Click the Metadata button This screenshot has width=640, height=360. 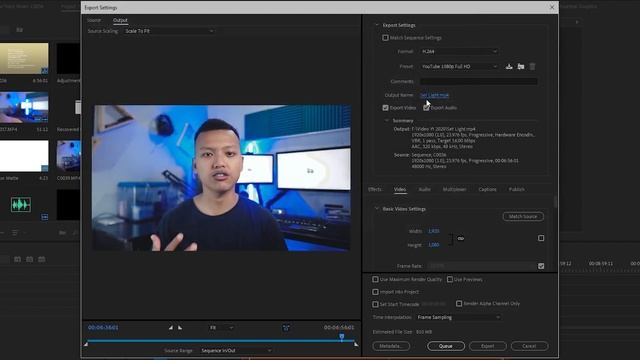390,346
